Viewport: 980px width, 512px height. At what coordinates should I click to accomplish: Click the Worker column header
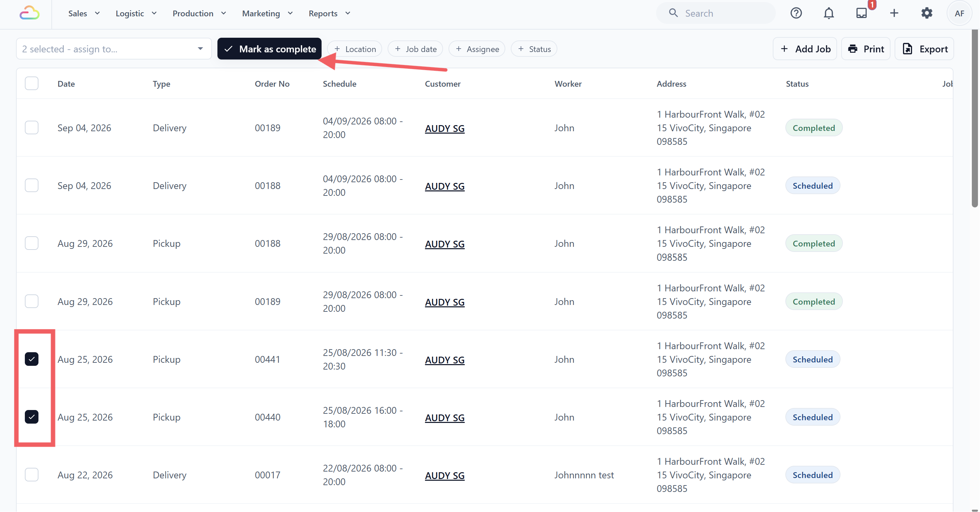point(568,84)
